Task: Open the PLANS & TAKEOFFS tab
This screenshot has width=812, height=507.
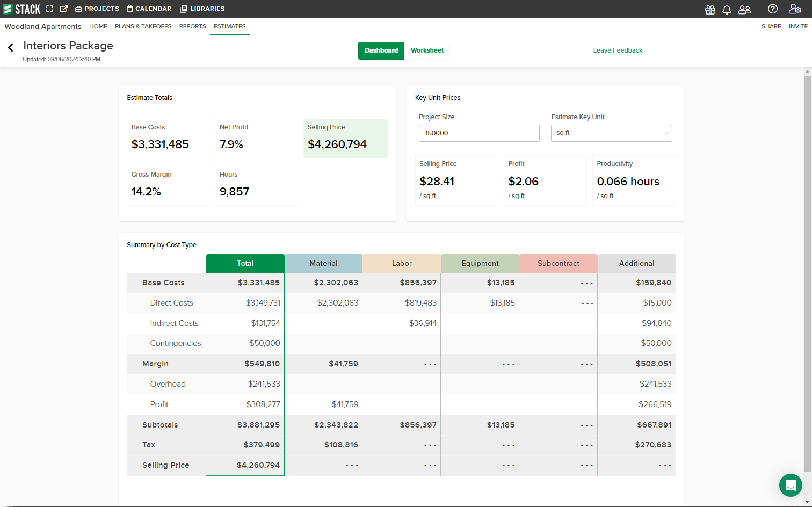Action: coord(143,26)
